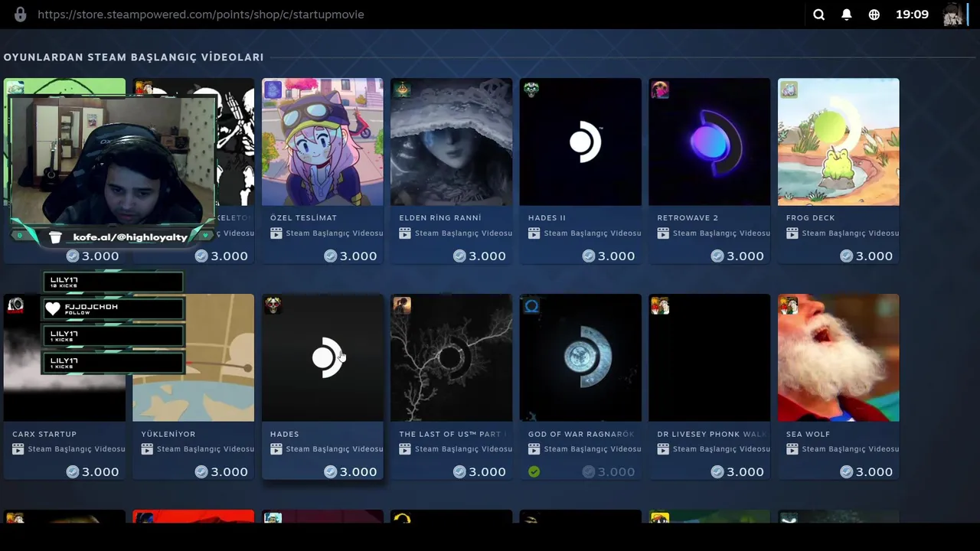
Task: Click the film icon under Elden Ring Ranni
Action: point(405,233)
